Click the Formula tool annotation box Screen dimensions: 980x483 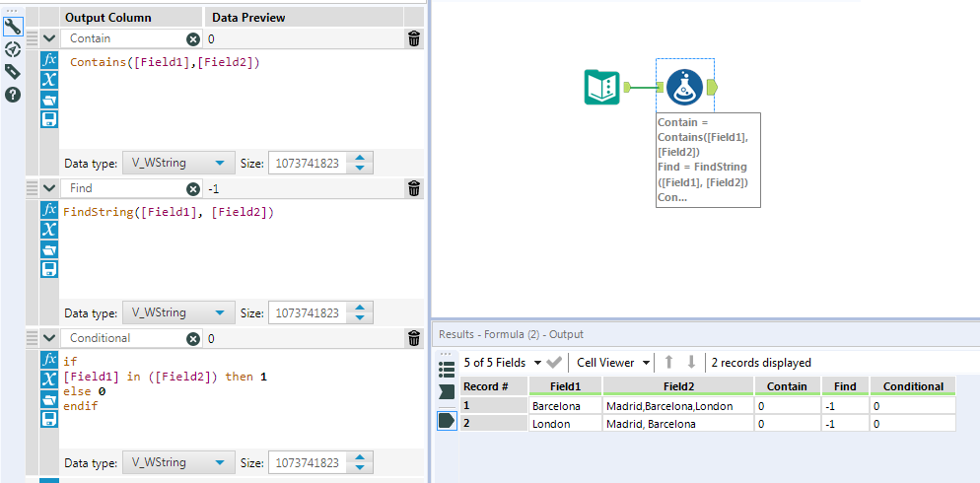tap(708, 160)
